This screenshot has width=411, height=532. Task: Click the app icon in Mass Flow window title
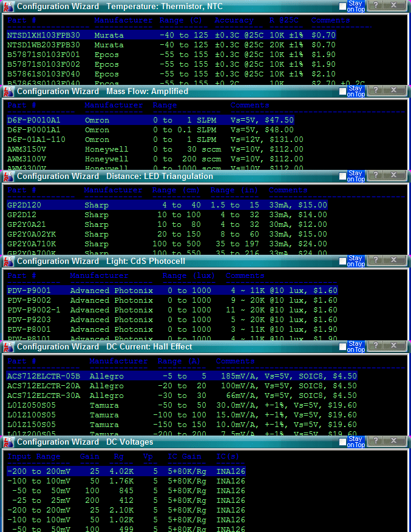coord(8,91)
